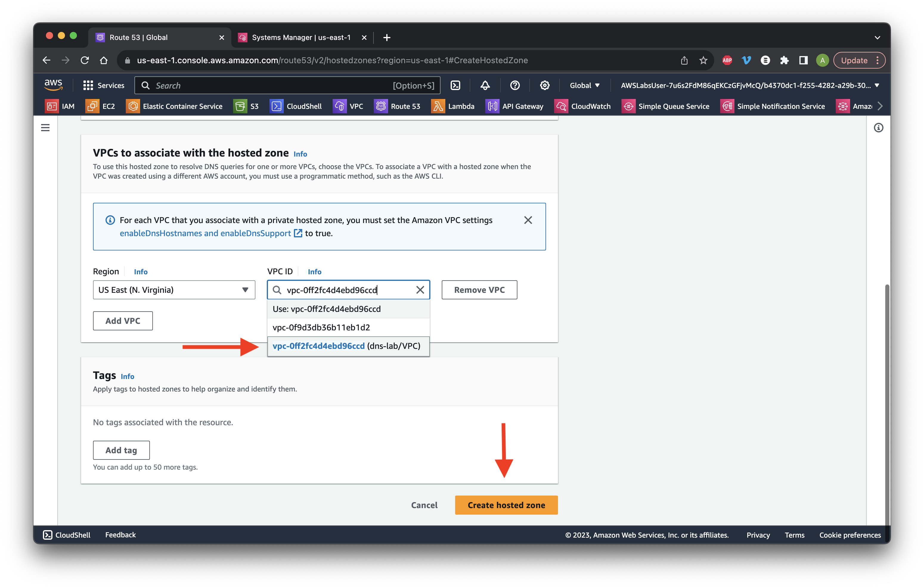Image resolution: width=924 pixels, height=588 pixels.
Task: Open Elastic Container Service shortcut
Action: (174, 106)
